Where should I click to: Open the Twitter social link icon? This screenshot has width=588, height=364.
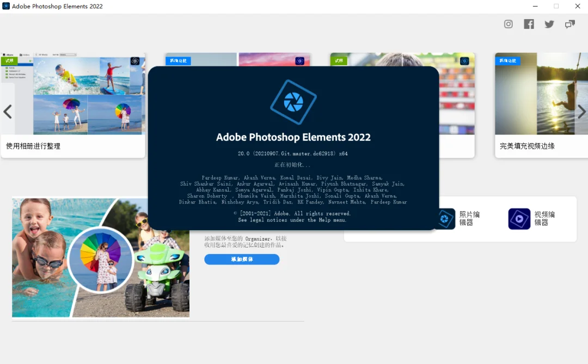click(549, 24)
